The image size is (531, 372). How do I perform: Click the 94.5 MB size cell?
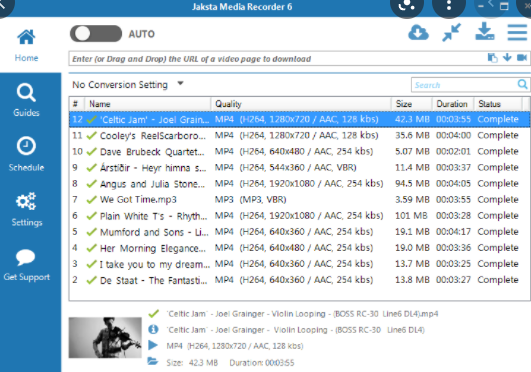[412, 184]
